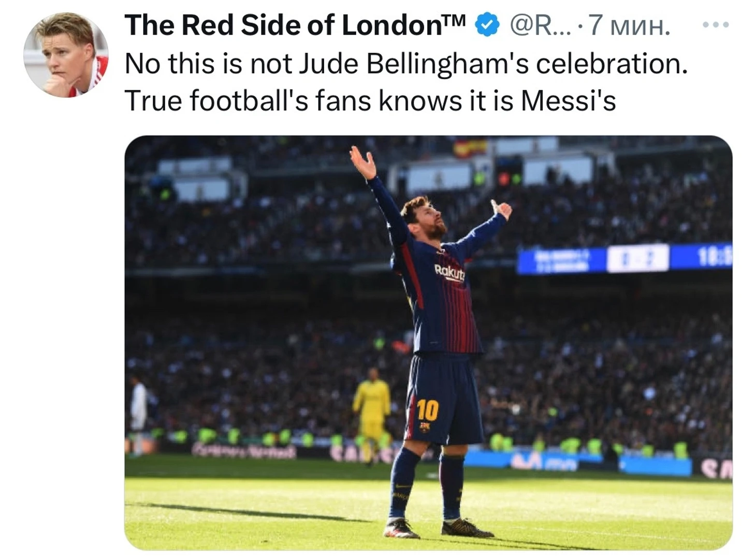Screen dimensions: 756x560
Task: Click the number 10 on the shorts
Action: point(428,410)
